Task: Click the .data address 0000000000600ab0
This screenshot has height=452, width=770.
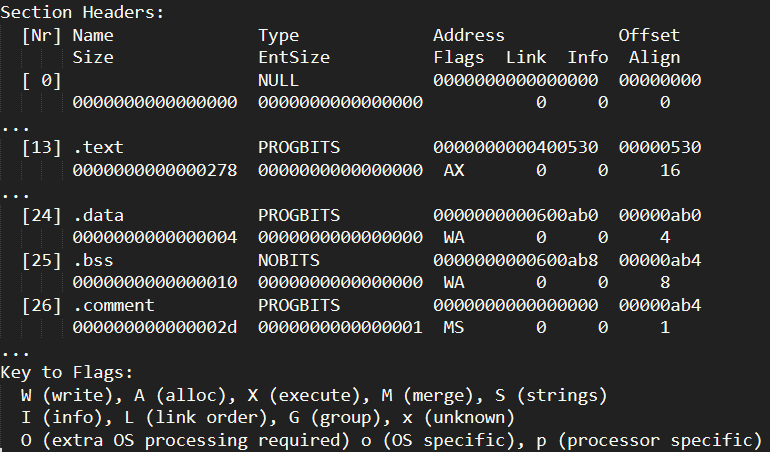Action: click(x=515, y=215)
